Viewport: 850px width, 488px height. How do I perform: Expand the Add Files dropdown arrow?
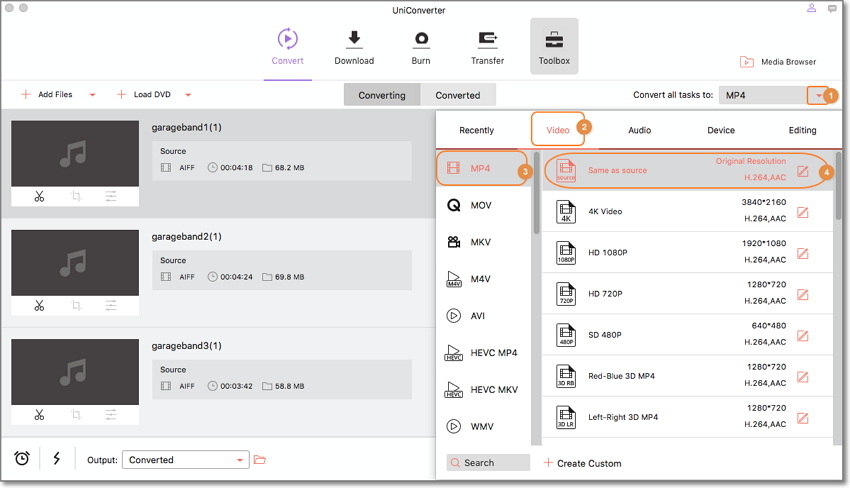(x=92, y=95)
